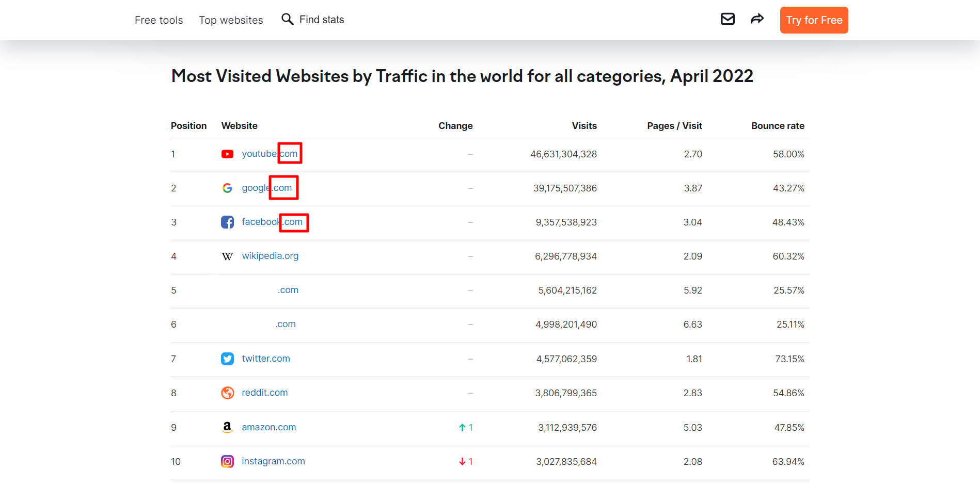Click the position number 10

point(176,462)
